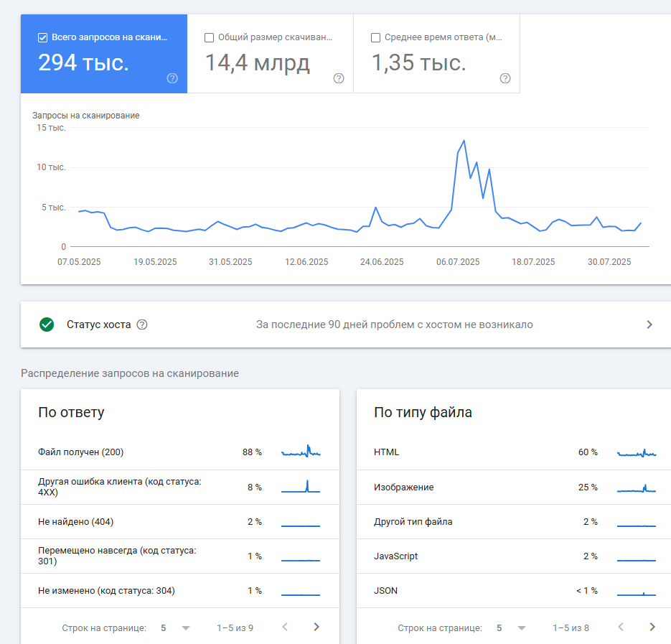Go to next page in По типу файла table

tap(652, 627)
